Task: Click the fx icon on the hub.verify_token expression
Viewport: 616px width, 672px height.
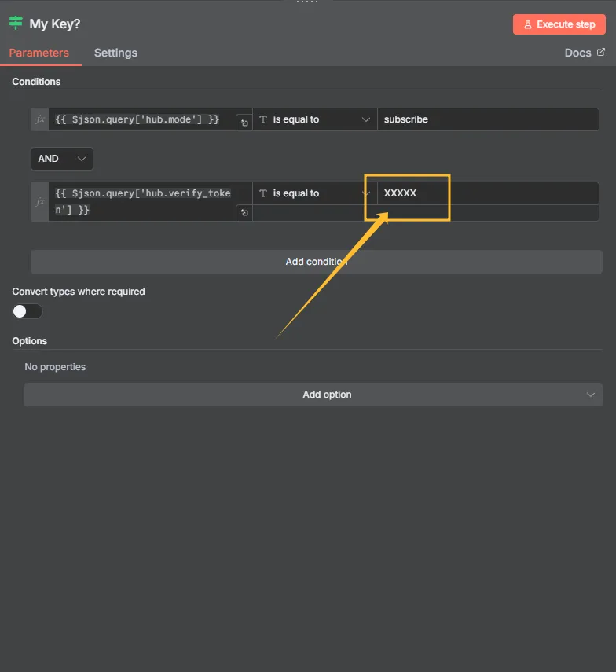Action: point(38,201)
